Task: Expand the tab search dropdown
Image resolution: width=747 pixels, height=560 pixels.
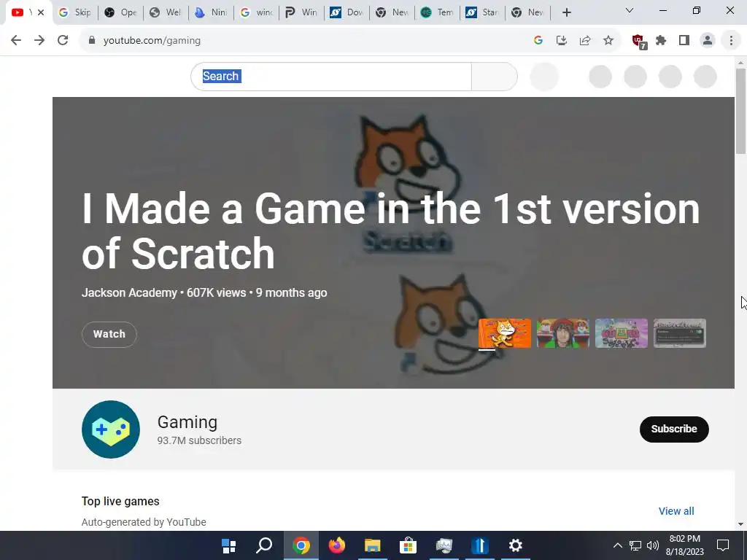Action: click(x=630, y=10)
